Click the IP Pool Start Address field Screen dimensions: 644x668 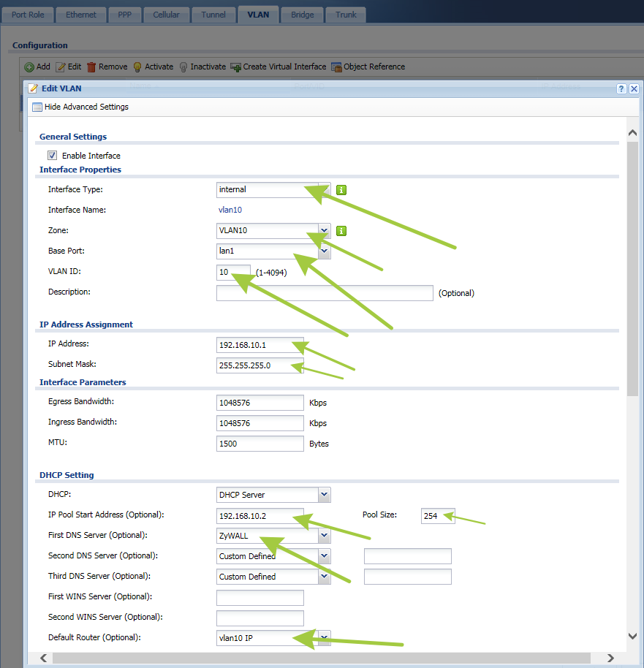coord(260,516)
